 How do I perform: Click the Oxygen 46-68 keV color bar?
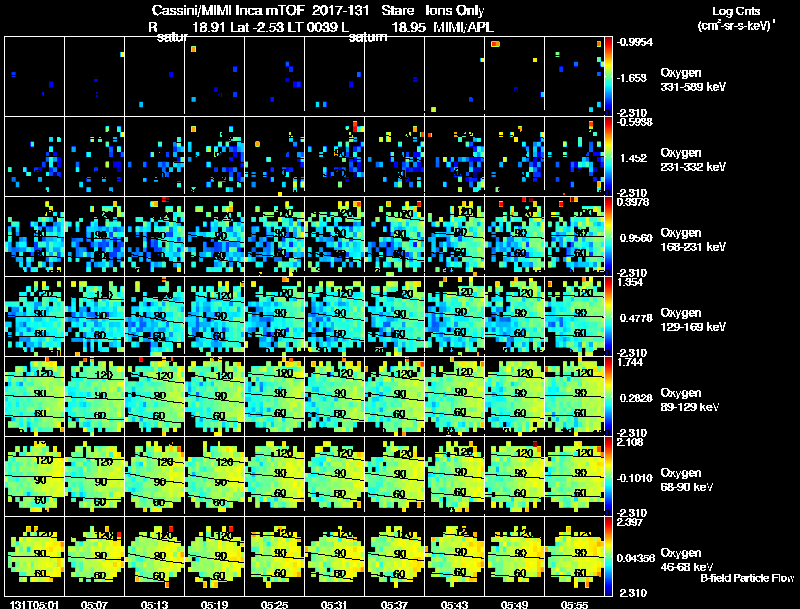(608, 556)
